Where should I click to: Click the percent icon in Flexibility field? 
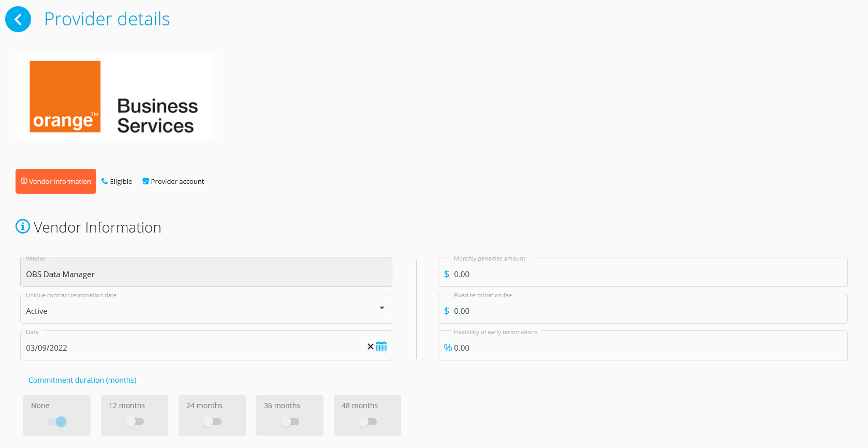point(448,348)
